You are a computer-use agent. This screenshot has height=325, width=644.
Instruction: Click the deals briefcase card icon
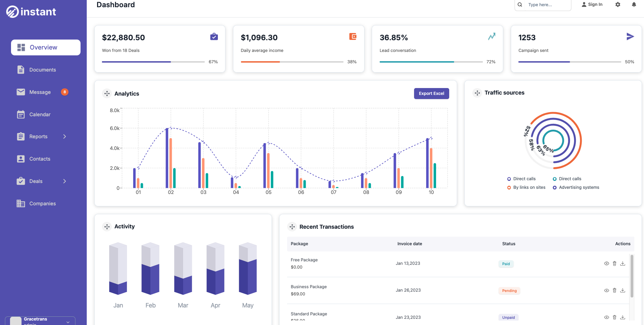point(214,36)
